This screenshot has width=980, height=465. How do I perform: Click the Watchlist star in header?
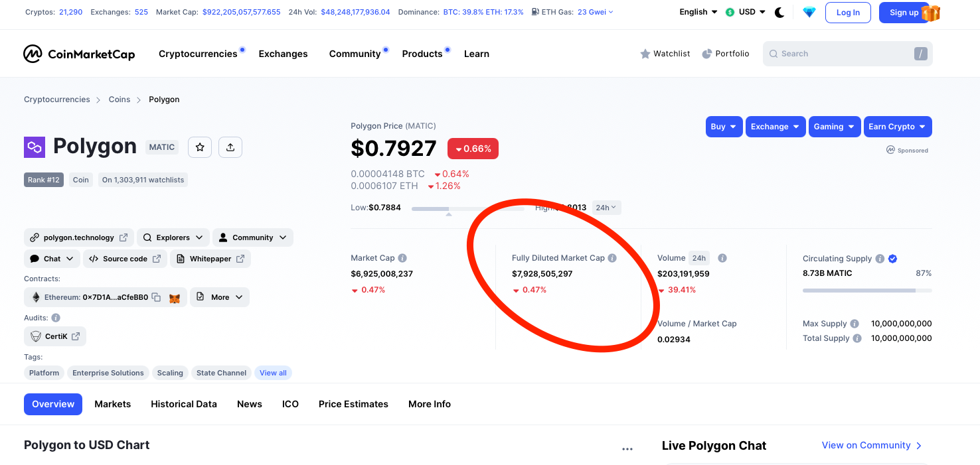tap(645, 54)
